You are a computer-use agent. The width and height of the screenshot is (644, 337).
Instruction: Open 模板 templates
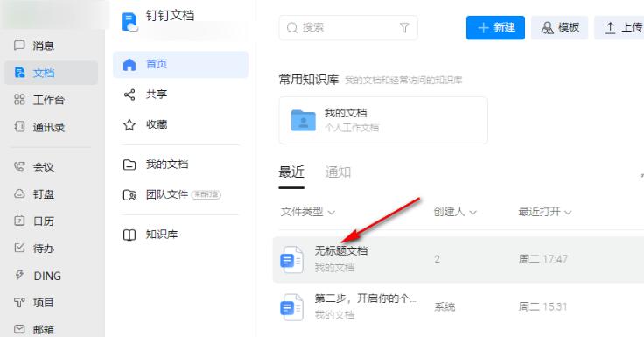click(x=559, y=27)
